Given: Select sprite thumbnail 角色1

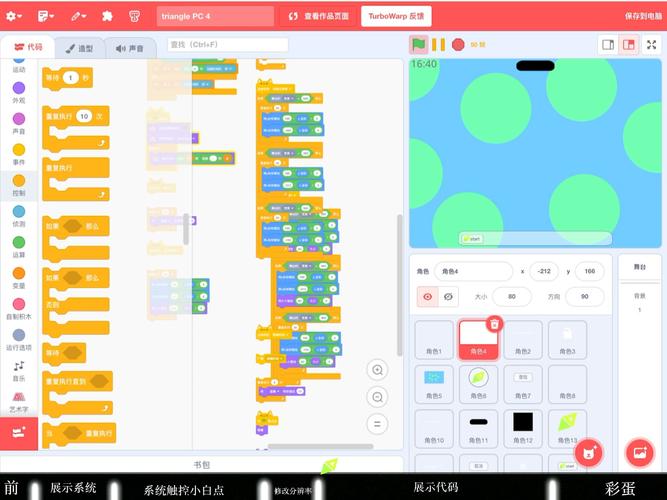Looking at the screenshot, I should (x=434, y=340).
